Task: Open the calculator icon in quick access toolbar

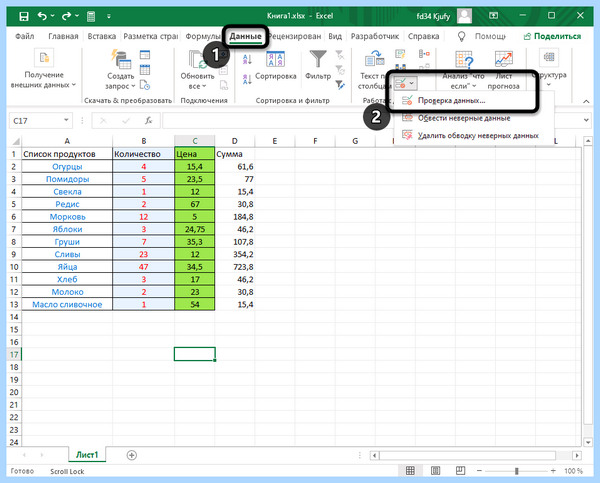Action: (x=91, y=16)
